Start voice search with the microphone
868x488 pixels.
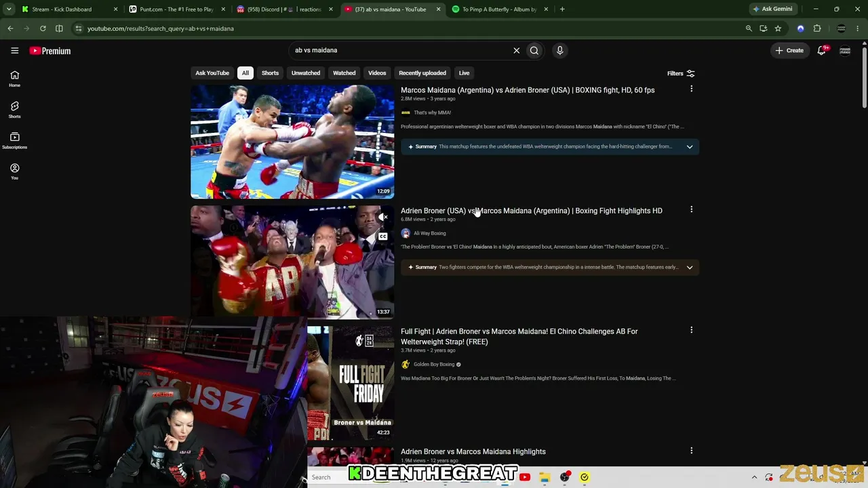click(559, 50)
